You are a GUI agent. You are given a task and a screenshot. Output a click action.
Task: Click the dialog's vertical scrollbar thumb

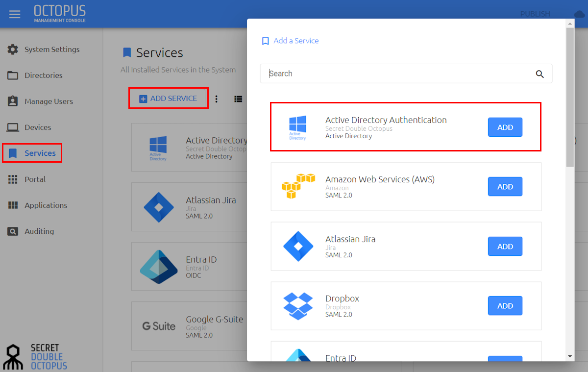(x=570, y=97)
